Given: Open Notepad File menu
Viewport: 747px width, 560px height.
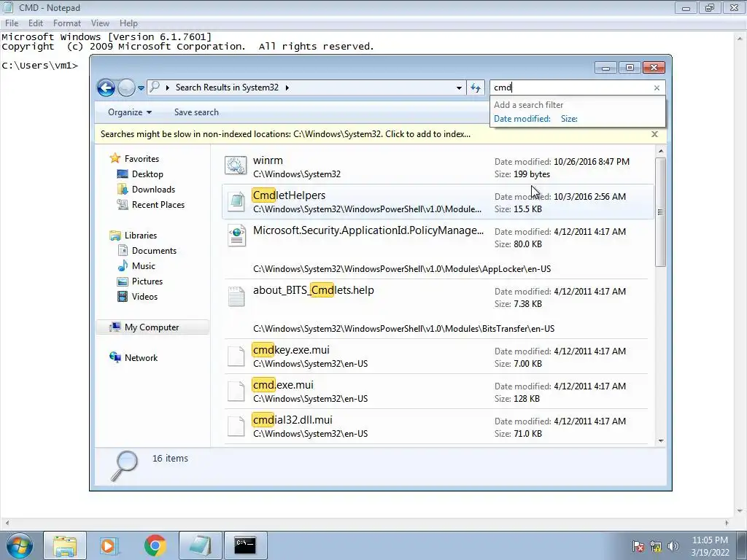Looking at the screenshot, I should (x=12, y=23).
